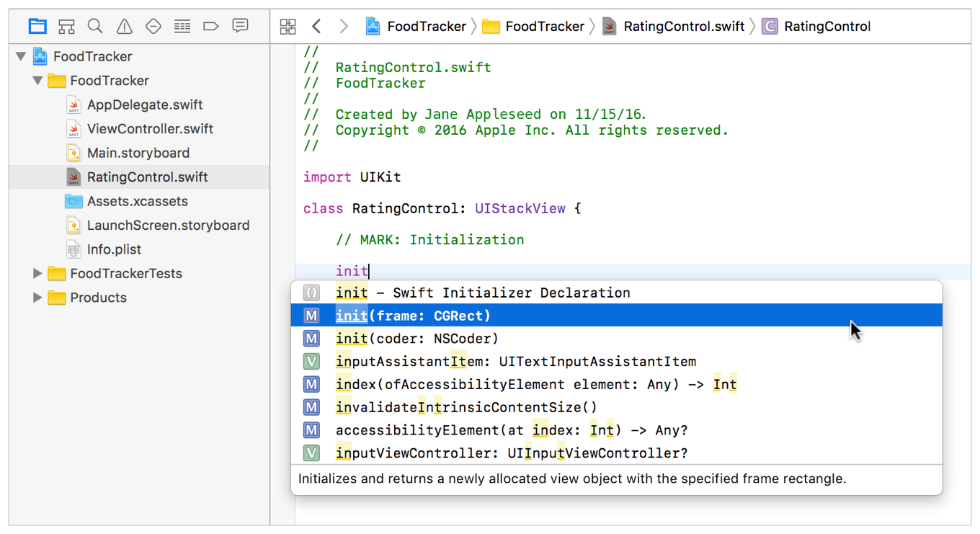Open the Symbol navigator

pyautogui.click(x=66, y=27)
